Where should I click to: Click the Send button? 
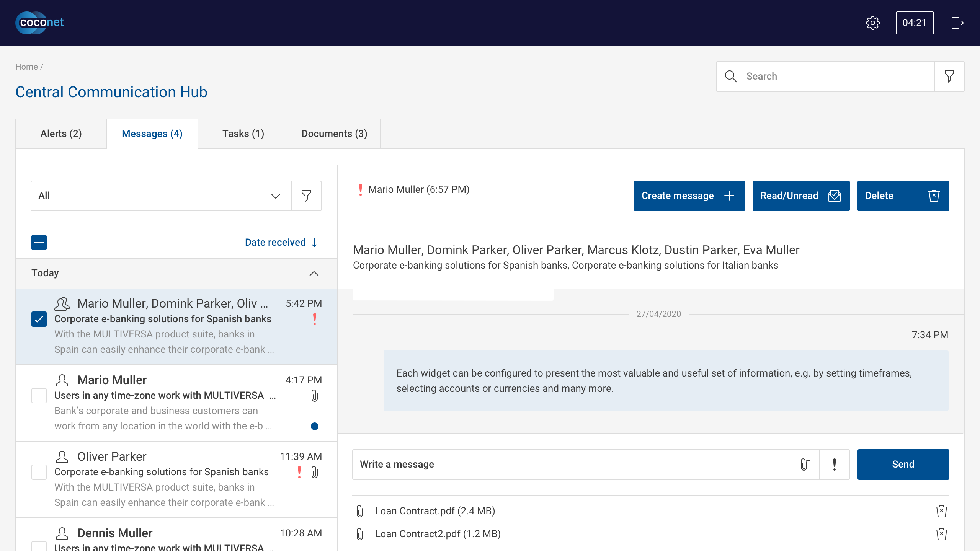(x=903, y=465)
